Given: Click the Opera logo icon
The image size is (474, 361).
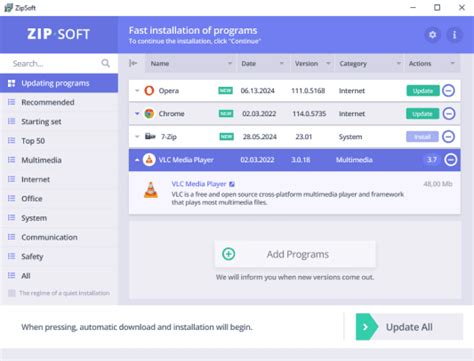Looking at the screenshot, I should [x=149, y=91].
